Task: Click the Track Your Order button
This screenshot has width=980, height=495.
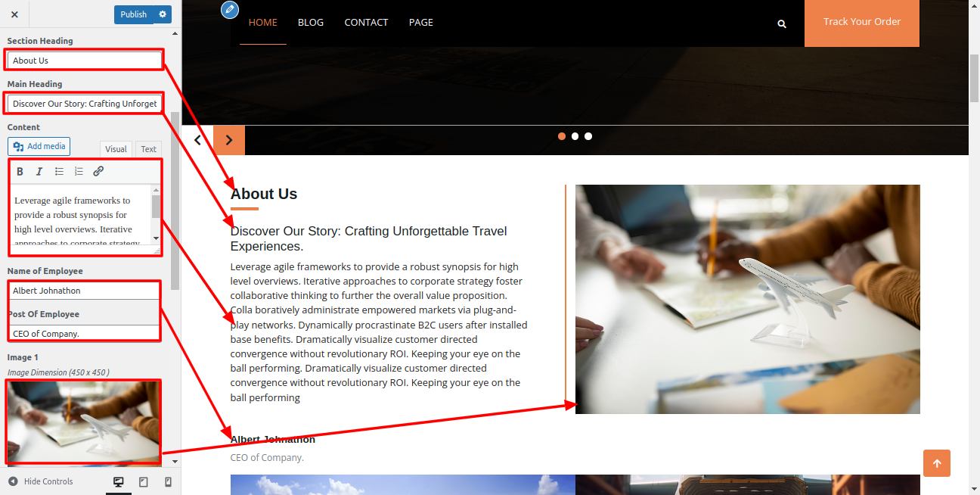Action: point(862,22)
